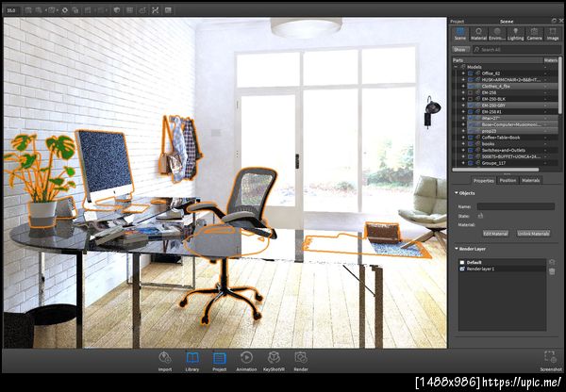Open the Animation timeline icon
Image resolution: width=566 pixels, height=392 pixels.
246,358
